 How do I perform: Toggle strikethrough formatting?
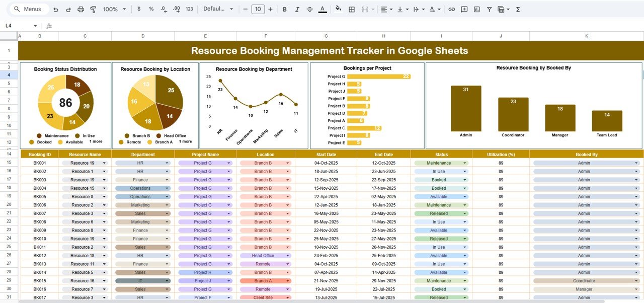pyautogui.click(x=310, y=9)
